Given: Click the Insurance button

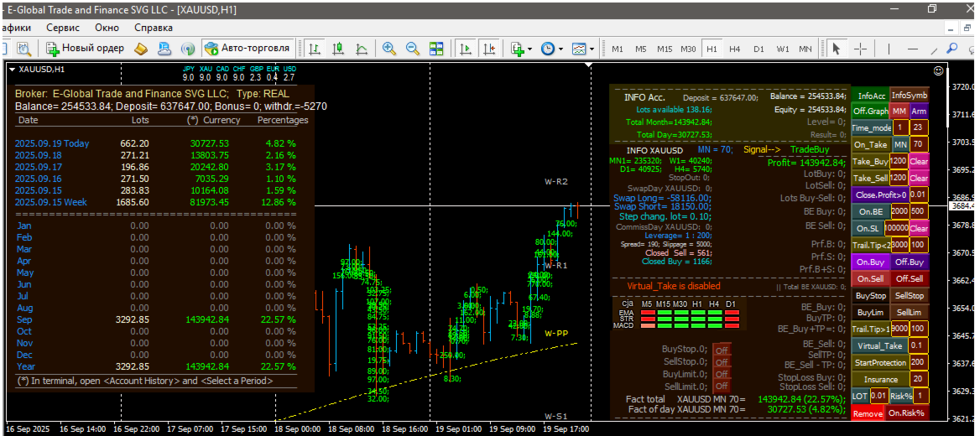Looking at the screenshot, I should click(x=880, y=379).
